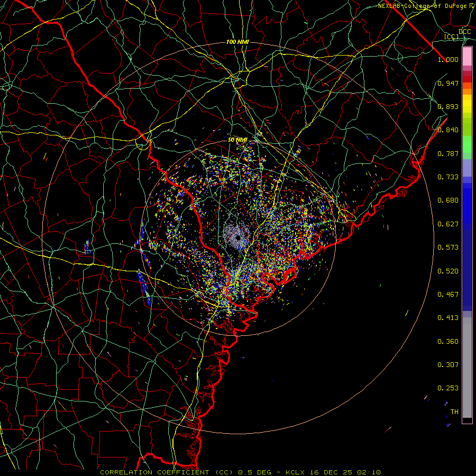This screenshot has height=476, width=476.
Task: Click the 50 NMI range ring label
Action: pos(237,140)
